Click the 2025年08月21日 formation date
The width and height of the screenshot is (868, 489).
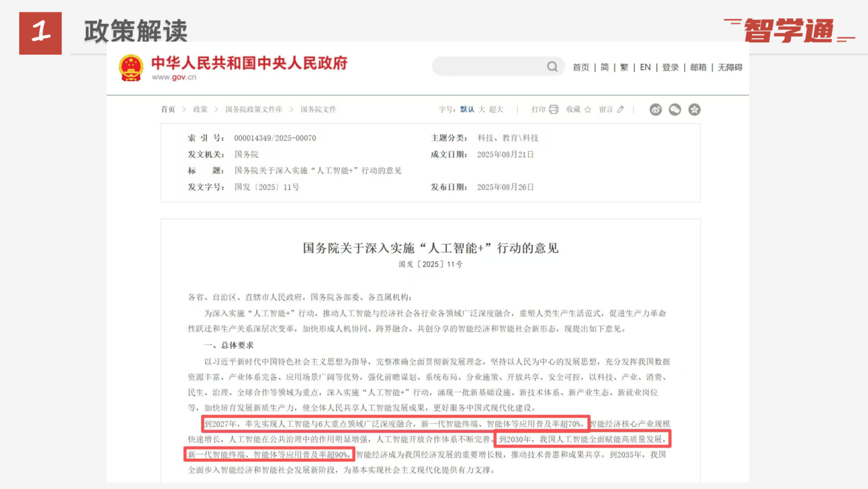point(506,154)
